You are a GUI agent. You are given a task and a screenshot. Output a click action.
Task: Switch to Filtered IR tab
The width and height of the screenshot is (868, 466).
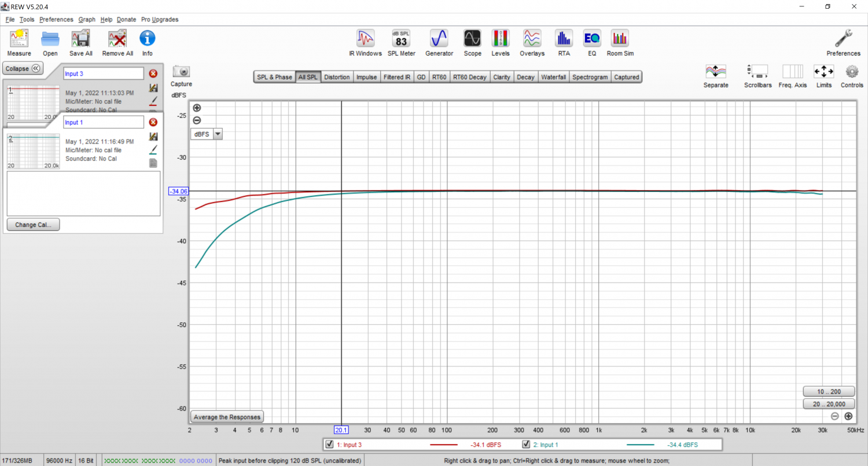[397, 77]
